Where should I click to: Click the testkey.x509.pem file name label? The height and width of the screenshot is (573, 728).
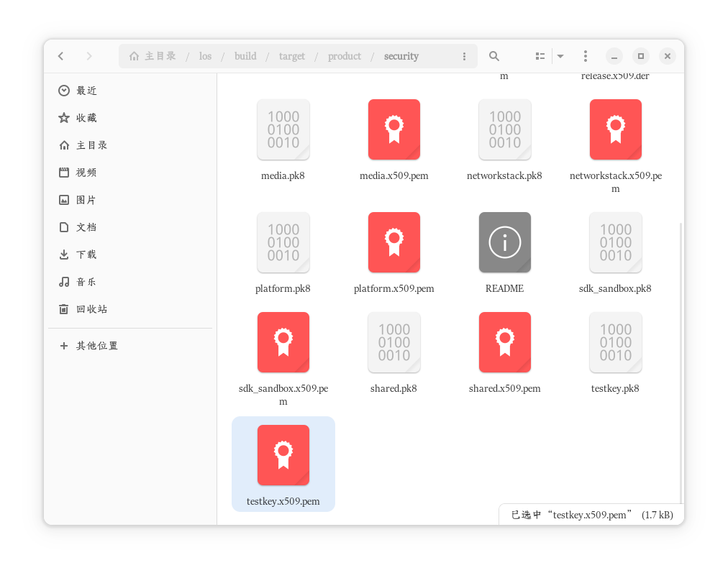[x=283, y=502]
